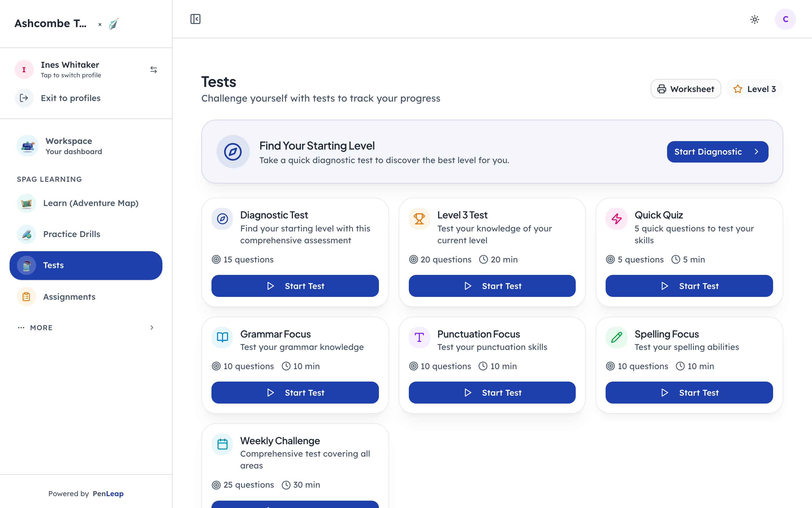Click the Practice Drills icon
Screen dimensions: 812x508
click(27, 234)
